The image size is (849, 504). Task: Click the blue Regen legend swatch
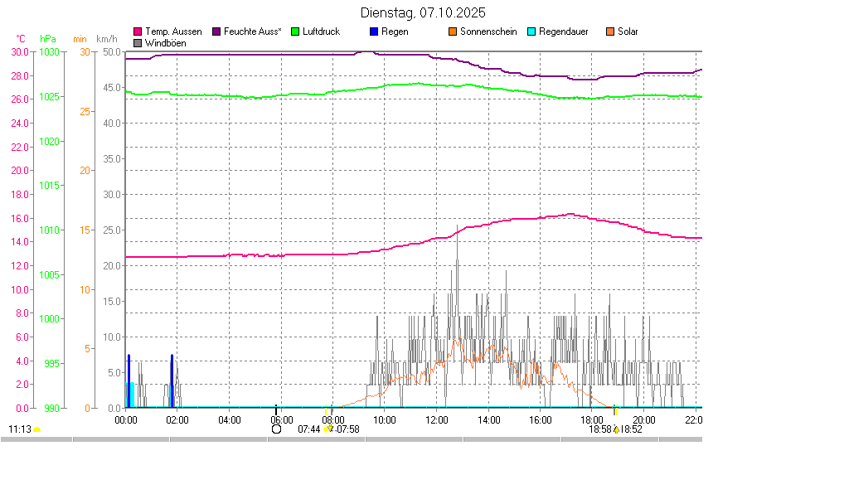pos(374,31)
